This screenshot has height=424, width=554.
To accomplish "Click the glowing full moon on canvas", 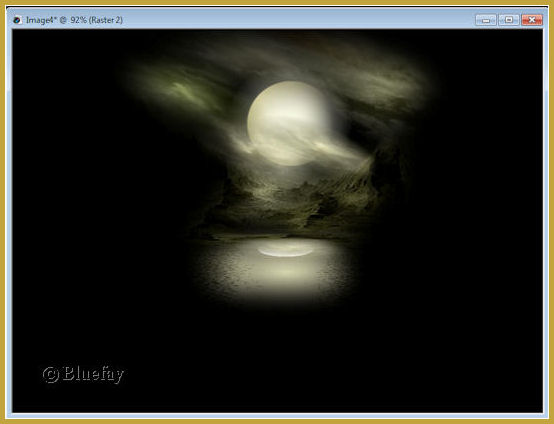I will point(289,123).
